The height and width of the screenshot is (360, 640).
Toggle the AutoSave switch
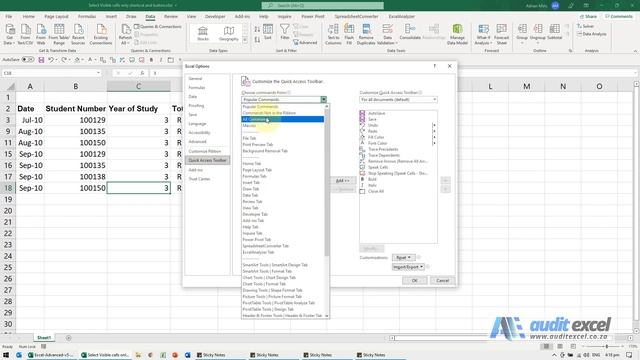click(x=28, y=60)
